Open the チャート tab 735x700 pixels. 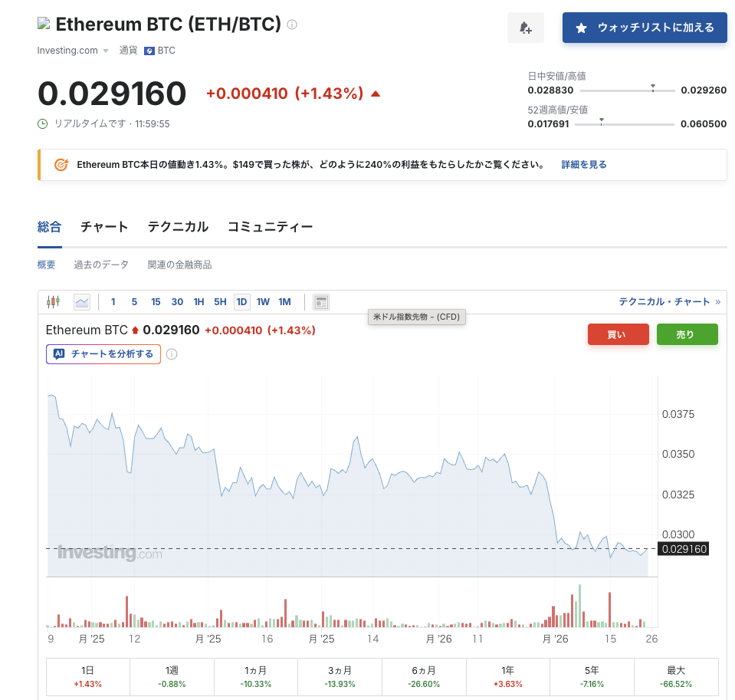(x=104, y=227)
